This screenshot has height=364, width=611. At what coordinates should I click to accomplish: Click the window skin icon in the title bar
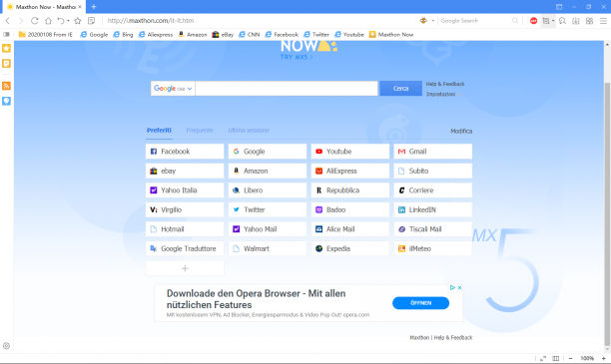[559, 7]
